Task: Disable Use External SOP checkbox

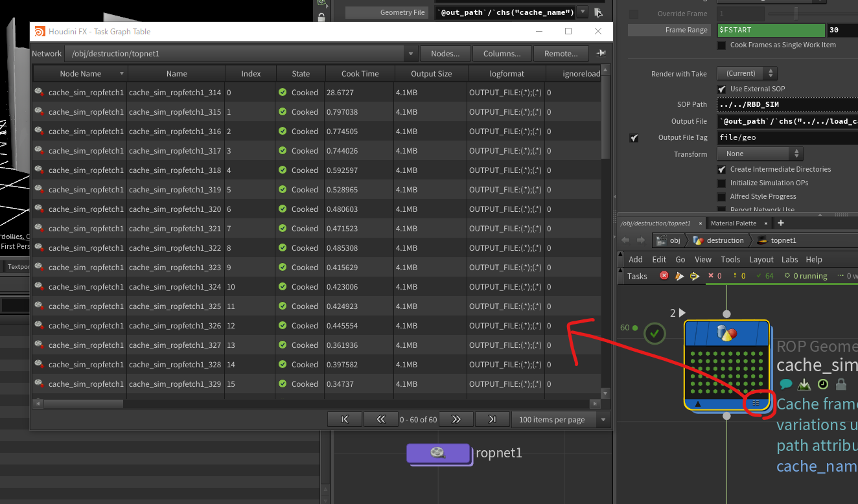Action: [721, 89]
